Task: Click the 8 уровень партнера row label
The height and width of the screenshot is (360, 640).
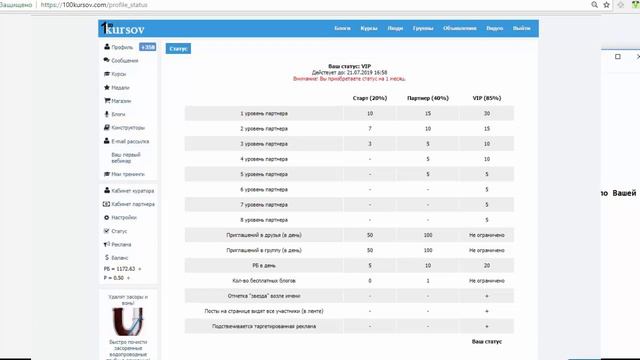Action: (x=264, y=220)
